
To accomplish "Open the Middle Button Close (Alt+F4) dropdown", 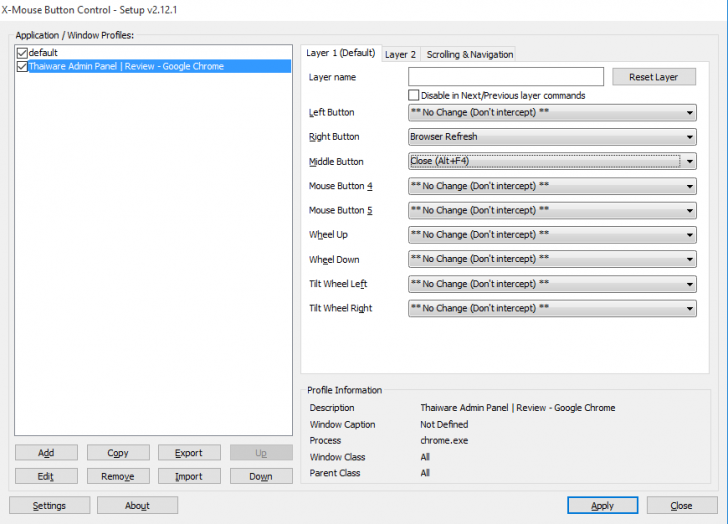I will click(552, 161).
